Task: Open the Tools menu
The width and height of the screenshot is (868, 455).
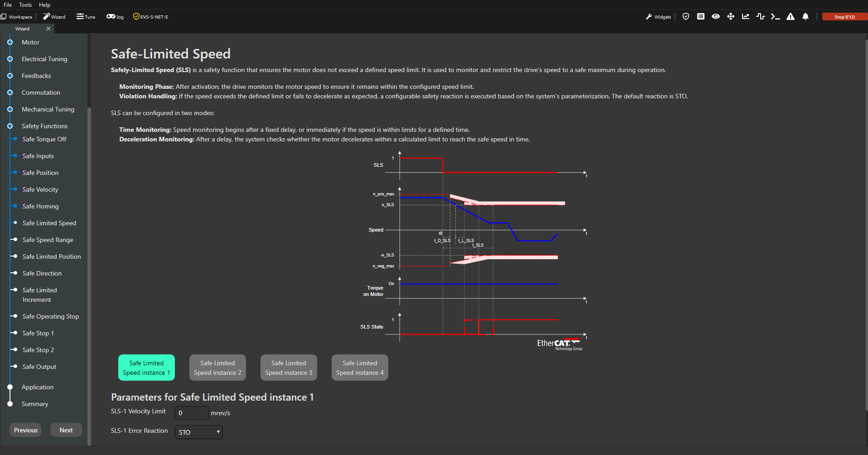Action: 25,5
